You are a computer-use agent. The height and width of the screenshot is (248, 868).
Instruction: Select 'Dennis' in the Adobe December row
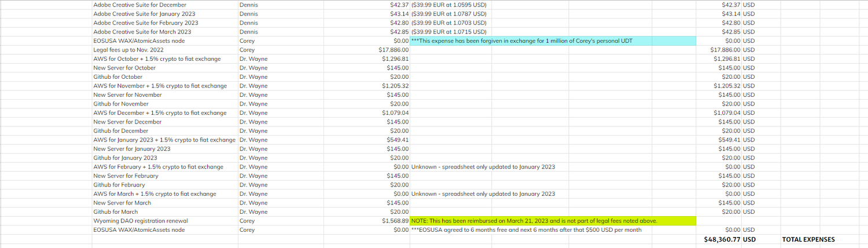click(x=249, y=5)
